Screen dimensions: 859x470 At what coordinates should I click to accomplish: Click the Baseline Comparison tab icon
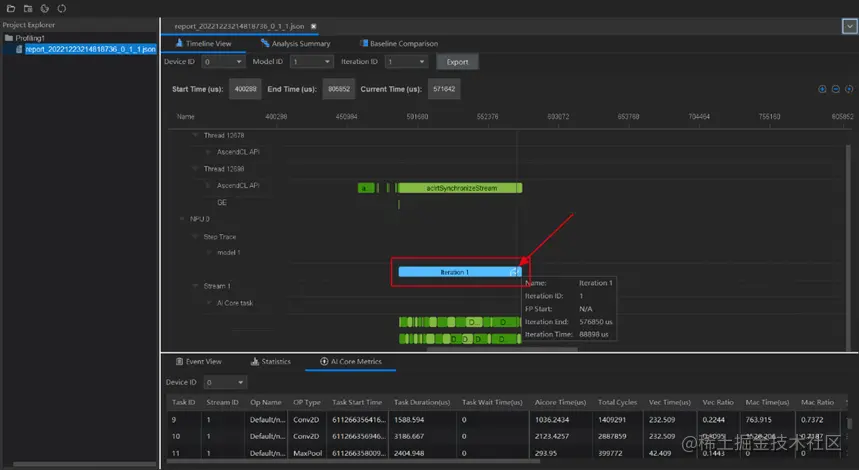coord(364,43)
